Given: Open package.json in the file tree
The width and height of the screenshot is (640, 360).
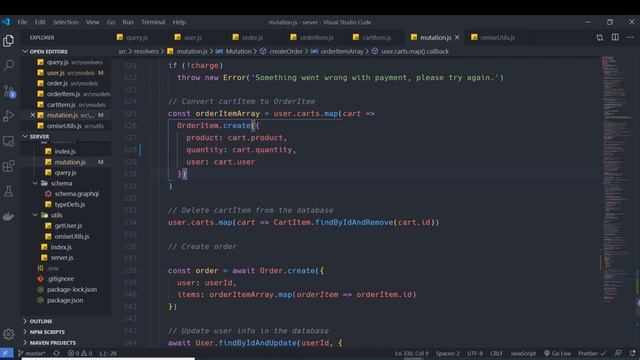Looking at the screenshot, I should pos(65,300).
